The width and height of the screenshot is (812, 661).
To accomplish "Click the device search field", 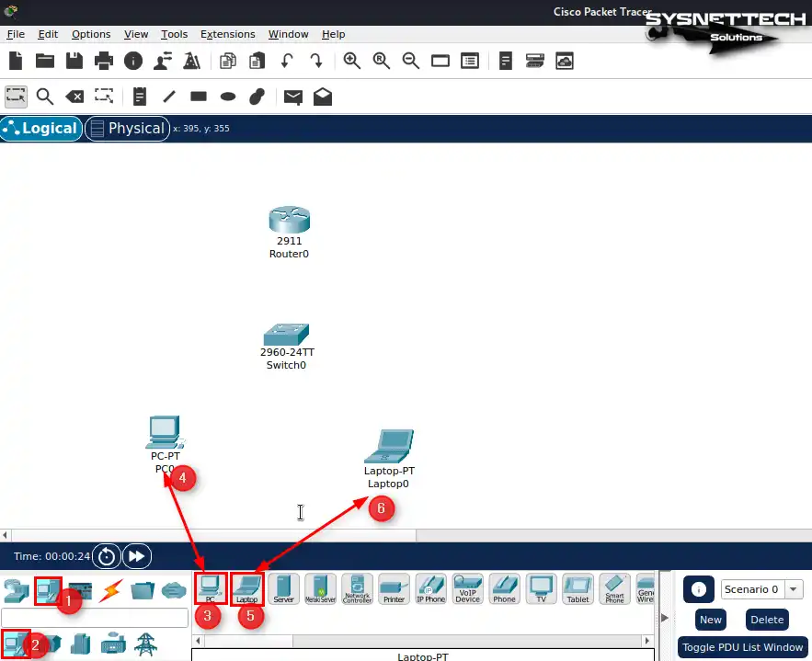I will tap(95, 618).
